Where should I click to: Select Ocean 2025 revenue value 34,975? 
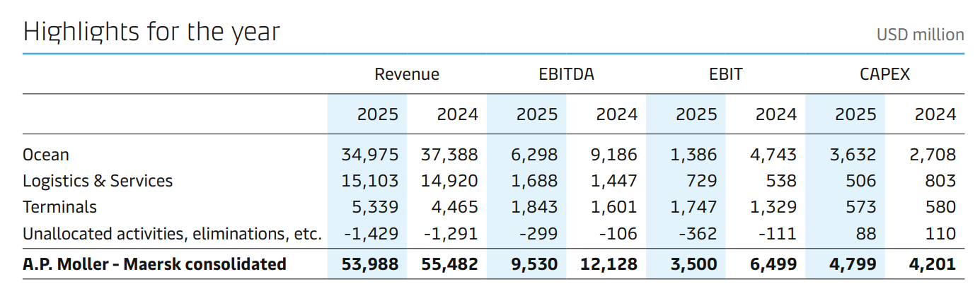[370, 155]
